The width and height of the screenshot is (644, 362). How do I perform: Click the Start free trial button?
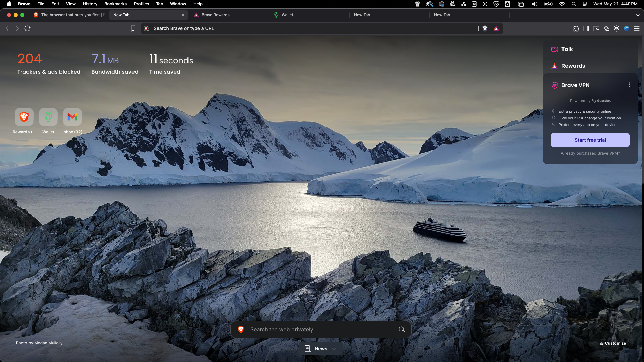tap(590, 140)
